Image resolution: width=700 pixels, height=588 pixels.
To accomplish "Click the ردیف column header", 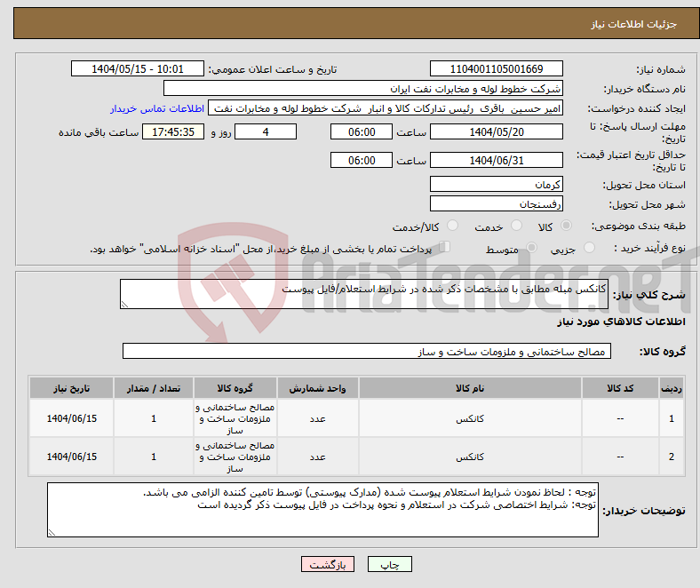I will pyautogui.click(x=672, y=388).
